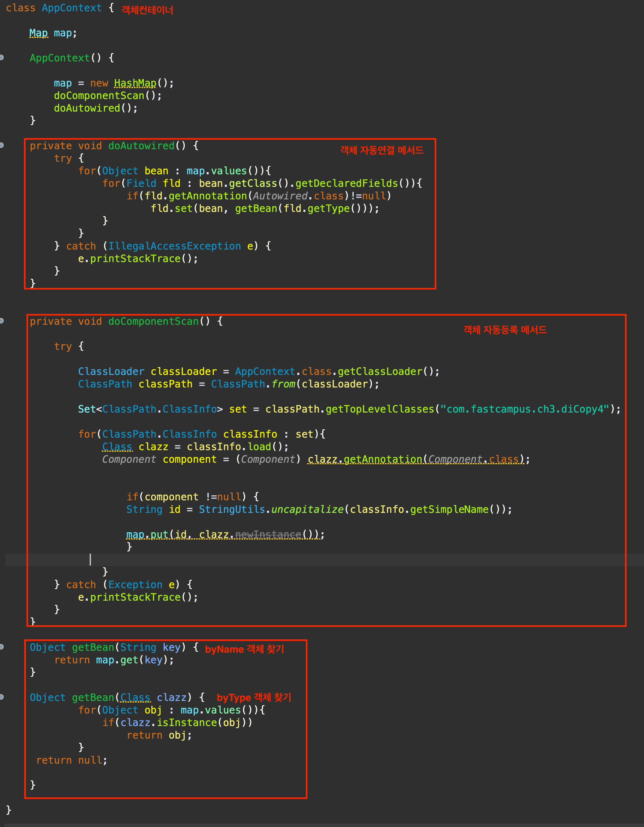The height and width of the screenshot is (827, 644).
Task: Collapse the AppContext() constructor fold marker
Action: pyautogui.click(x=2, y=58)
